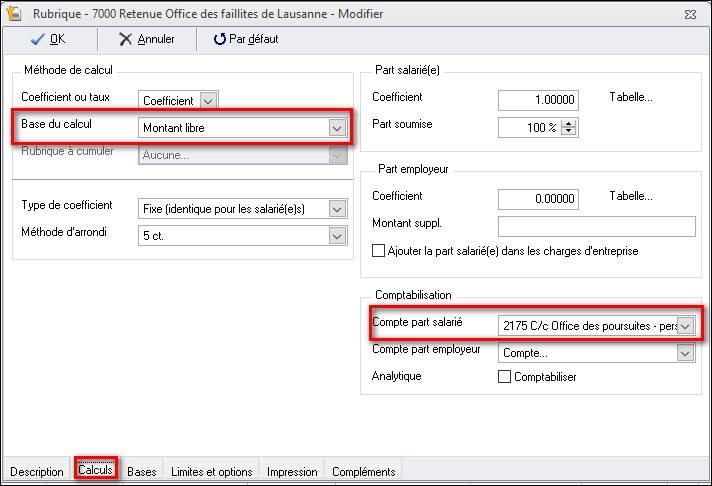
Task: Enable Ajouter la part salarié(e) checkbox
Action: tap(379, 251)
